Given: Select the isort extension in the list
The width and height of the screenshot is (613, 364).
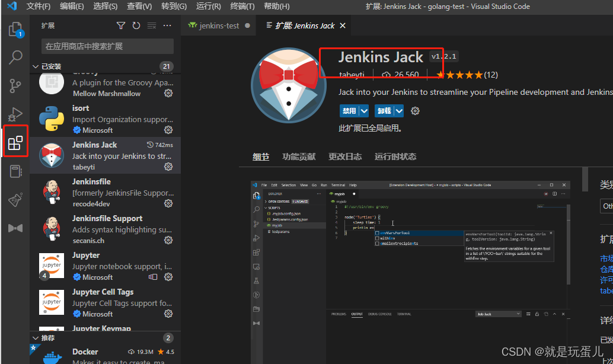Looking at the screenshot, I should pyautogui.click(x=105, y=119).
